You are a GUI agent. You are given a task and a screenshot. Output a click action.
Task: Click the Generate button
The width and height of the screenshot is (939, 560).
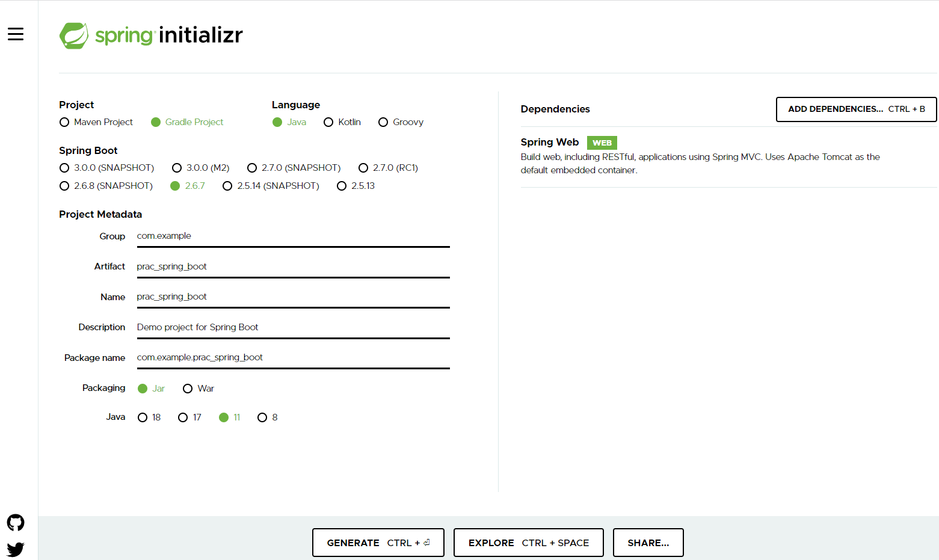click(378, 543)
